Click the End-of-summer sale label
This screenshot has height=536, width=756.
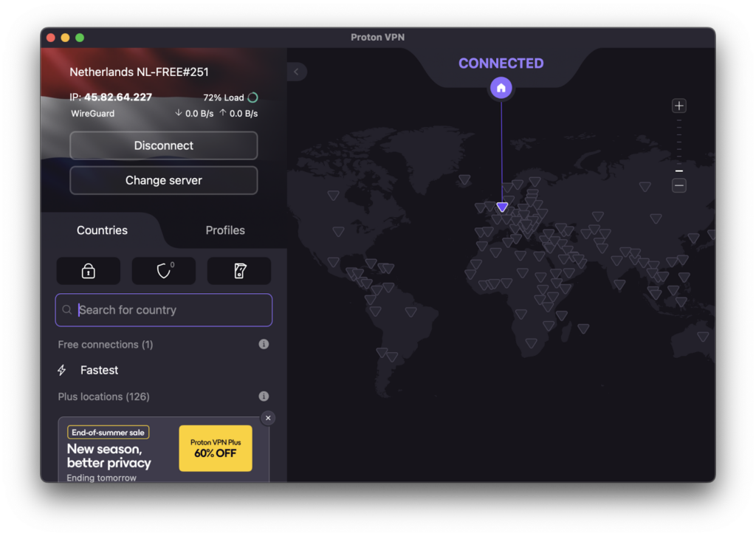(108, 433)
